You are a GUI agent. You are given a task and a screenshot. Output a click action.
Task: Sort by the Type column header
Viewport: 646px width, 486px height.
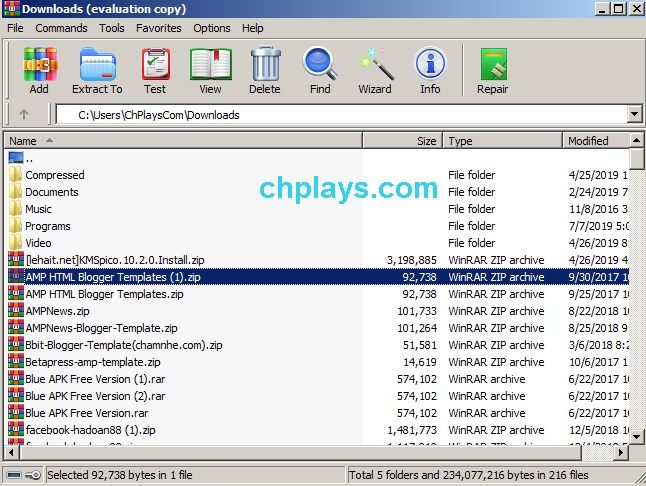point(503,140)
